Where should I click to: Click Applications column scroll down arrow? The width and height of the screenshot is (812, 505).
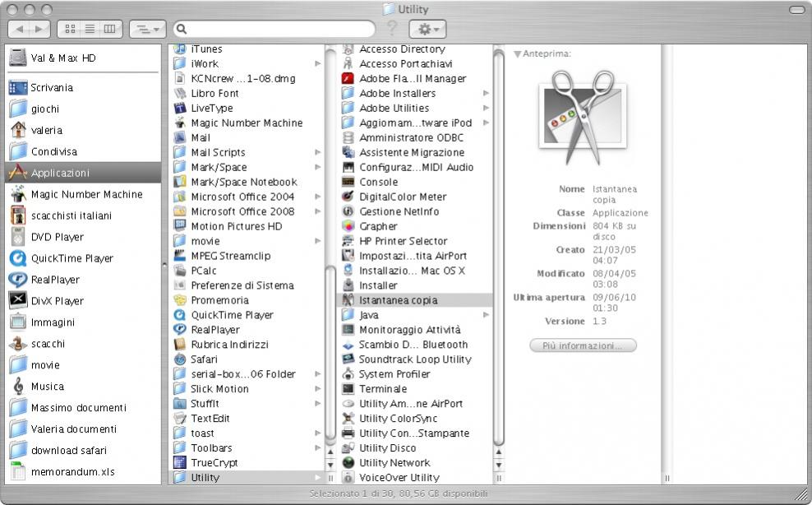click(330, 465)
